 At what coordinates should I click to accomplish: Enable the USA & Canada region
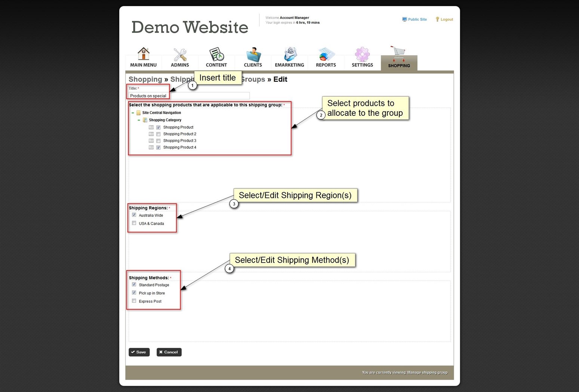[134, 223]
